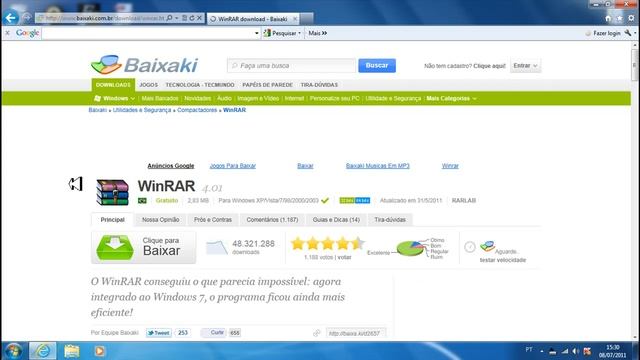
Task: Show hidden tray icons arrow
Action: click(x=542, y=351)
